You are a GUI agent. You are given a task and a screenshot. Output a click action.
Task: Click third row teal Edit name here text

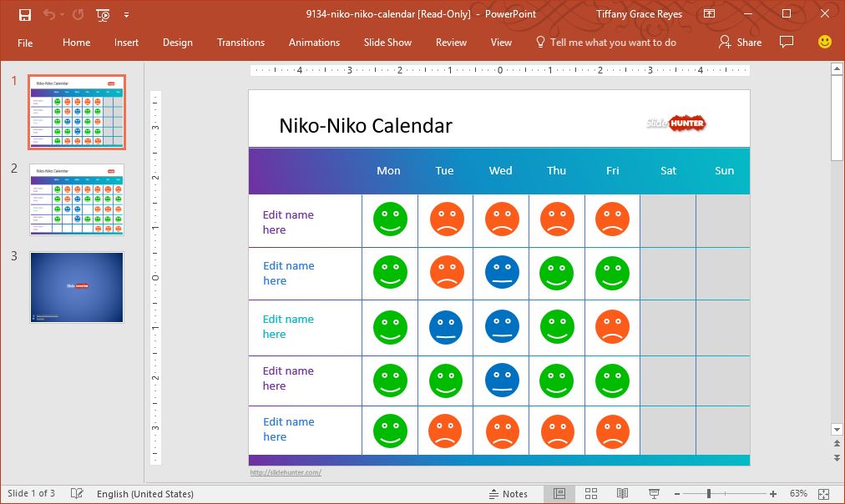(x=288, y=327)
